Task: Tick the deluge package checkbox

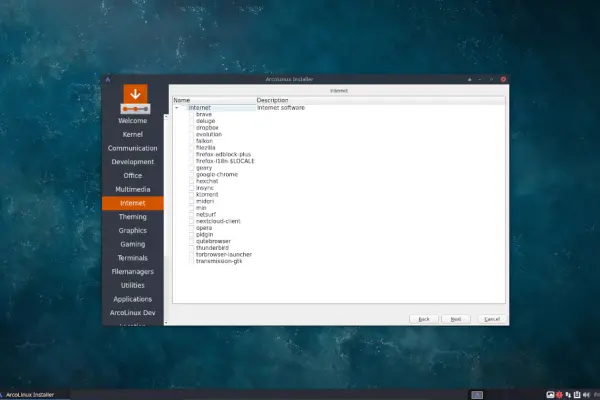Action: (x=191, y=121)
